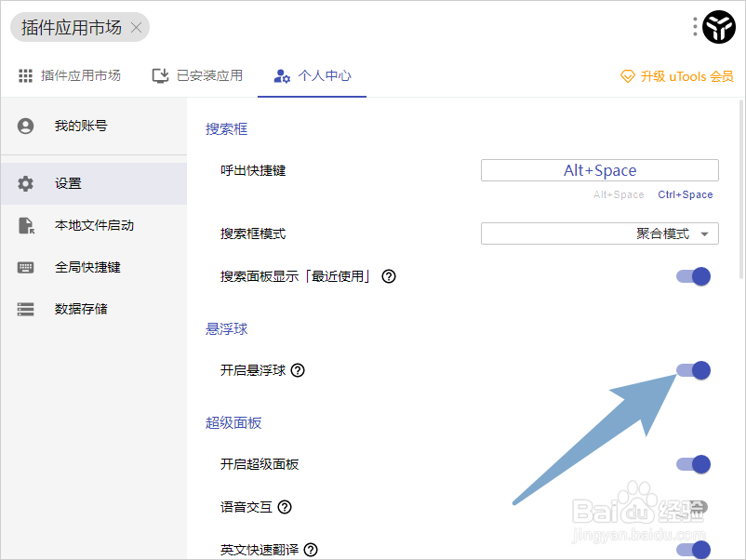Click the help icon next to 语音交互
746x560 pixels.
tap(285, 506)
